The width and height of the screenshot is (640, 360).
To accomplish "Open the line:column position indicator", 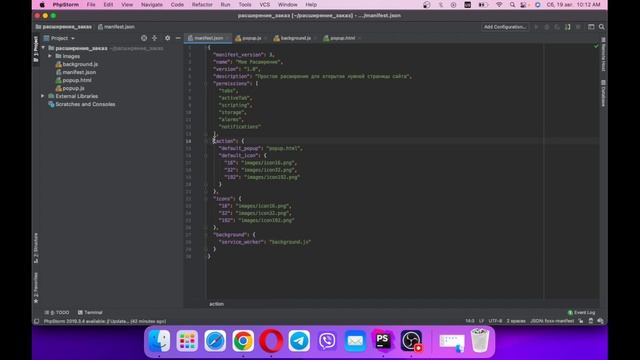I will pyautogui.click(x=470, y=321).
